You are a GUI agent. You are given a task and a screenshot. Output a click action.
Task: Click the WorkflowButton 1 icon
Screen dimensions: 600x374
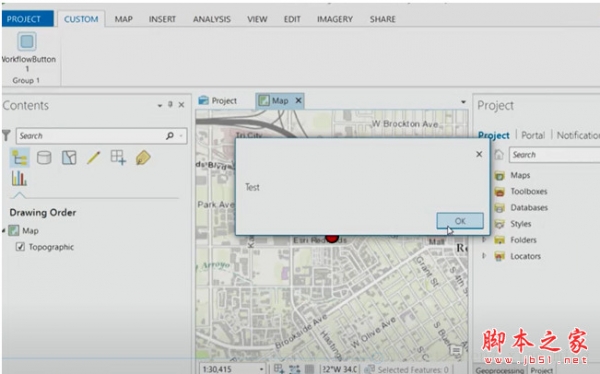tap(27, 41)
